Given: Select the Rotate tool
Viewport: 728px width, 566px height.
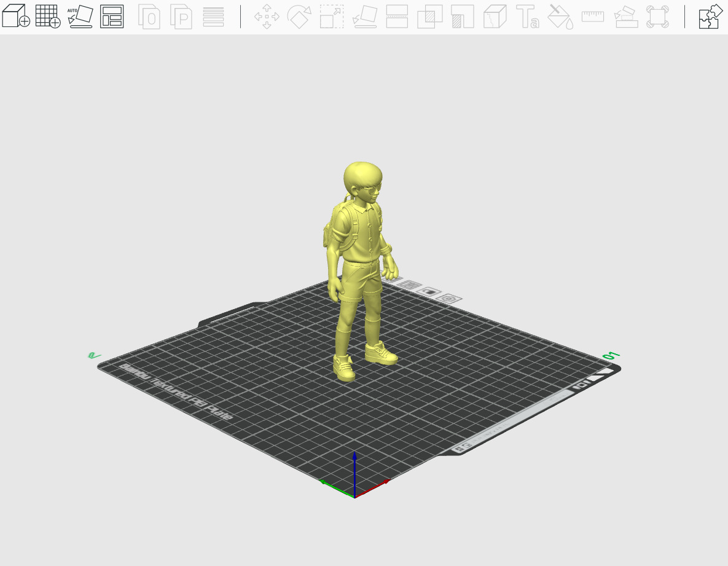Looking at the screenshot, I should (x=299, y=17).
